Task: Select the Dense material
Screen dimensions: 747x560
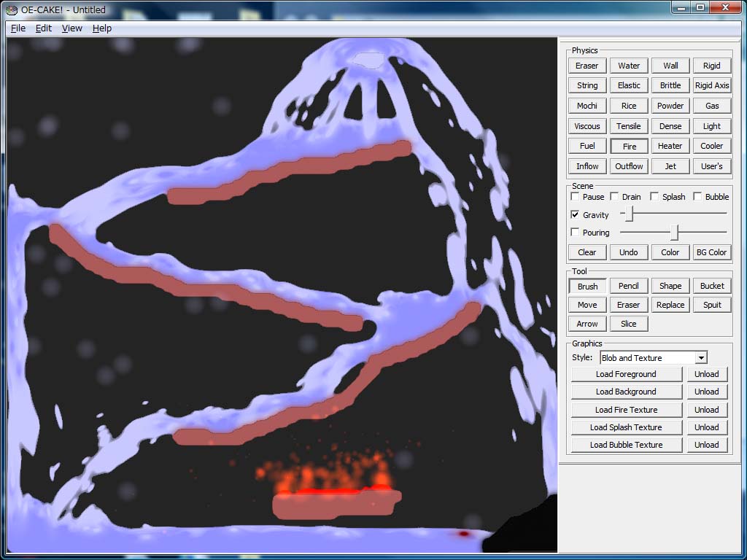Action: 670,126
